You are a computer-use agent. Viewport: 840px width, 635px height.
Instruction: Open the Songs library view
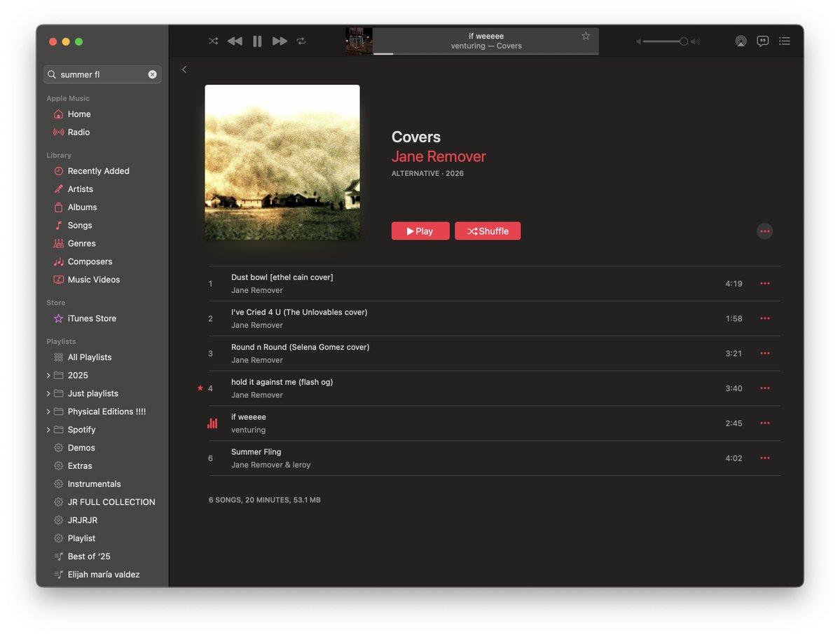click(x=80, y=226)
